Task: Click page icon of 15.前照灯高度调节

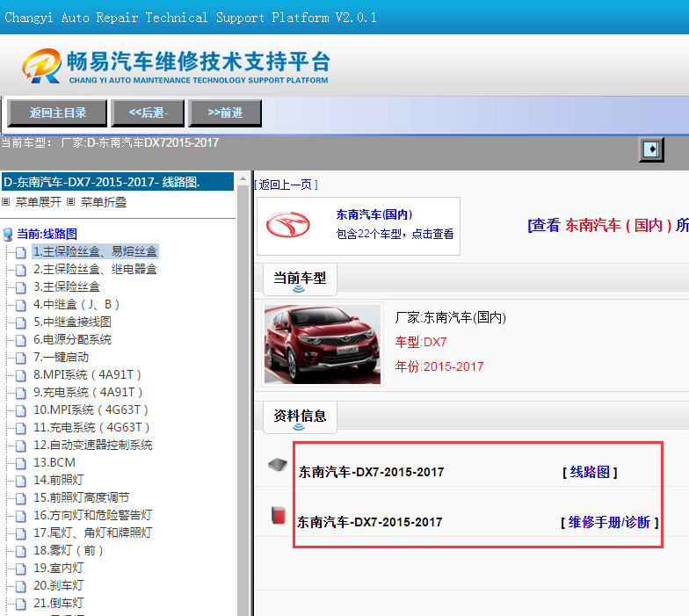Action: coord(21,498)
